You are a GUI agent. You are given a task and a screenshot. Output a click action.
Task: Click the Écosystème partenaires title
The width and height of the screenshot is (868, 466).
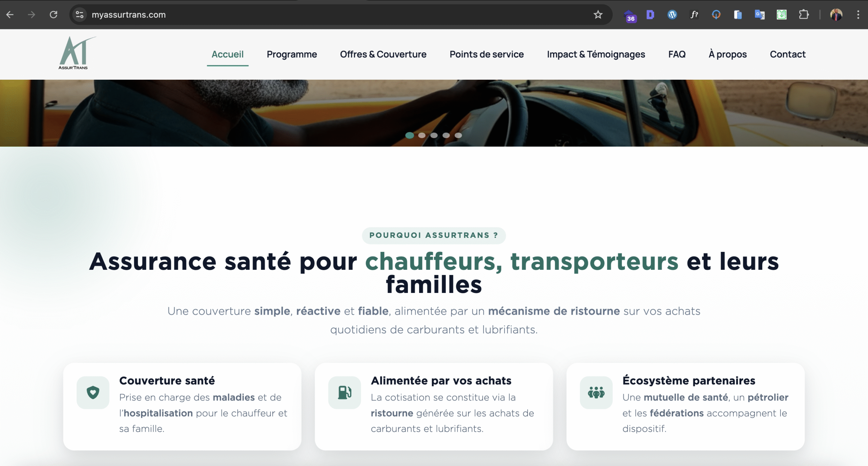pos(689,381)
